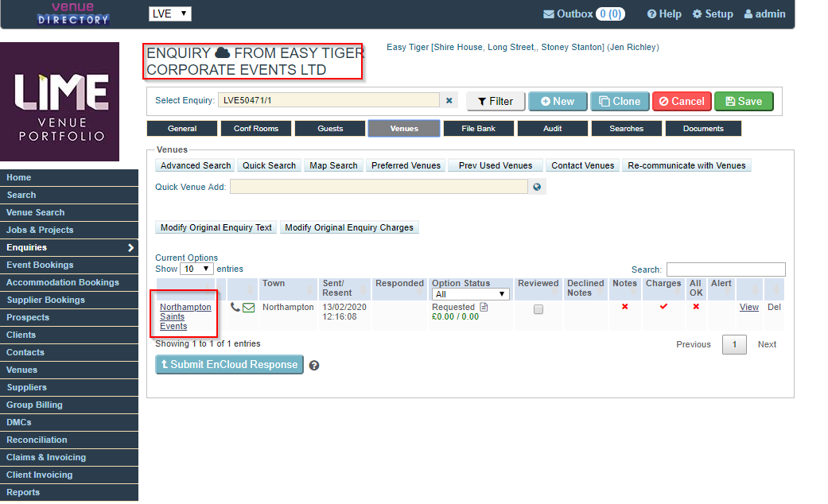
Task: Open Preferred Venues
Action: coord(406,165)
